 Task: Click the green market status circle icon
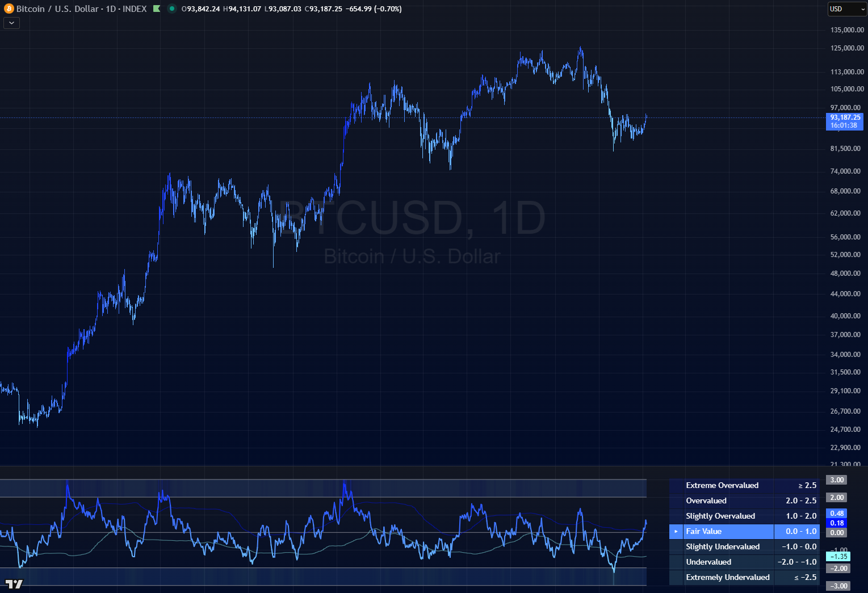coord(171,9)
